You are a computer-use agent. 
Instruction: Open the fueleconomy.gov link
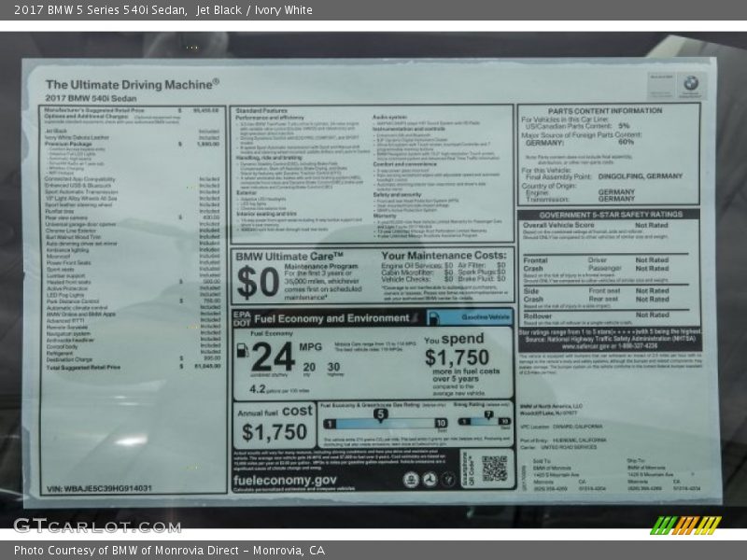285,480
